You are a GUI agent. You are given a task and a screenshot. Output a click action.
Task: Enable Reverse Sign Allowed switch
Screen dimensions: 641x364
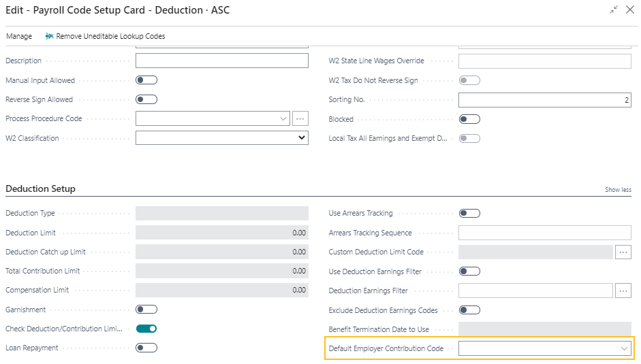pos(146,99)
